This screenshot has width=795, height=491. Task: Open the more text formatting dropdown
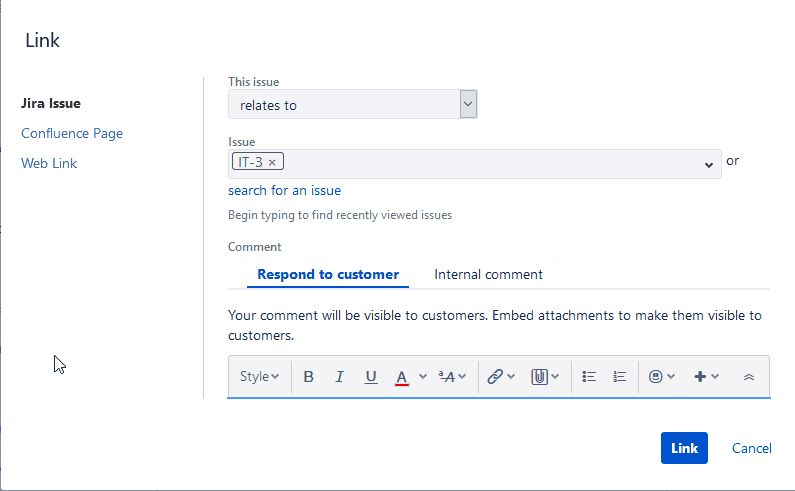coord(451,377)
